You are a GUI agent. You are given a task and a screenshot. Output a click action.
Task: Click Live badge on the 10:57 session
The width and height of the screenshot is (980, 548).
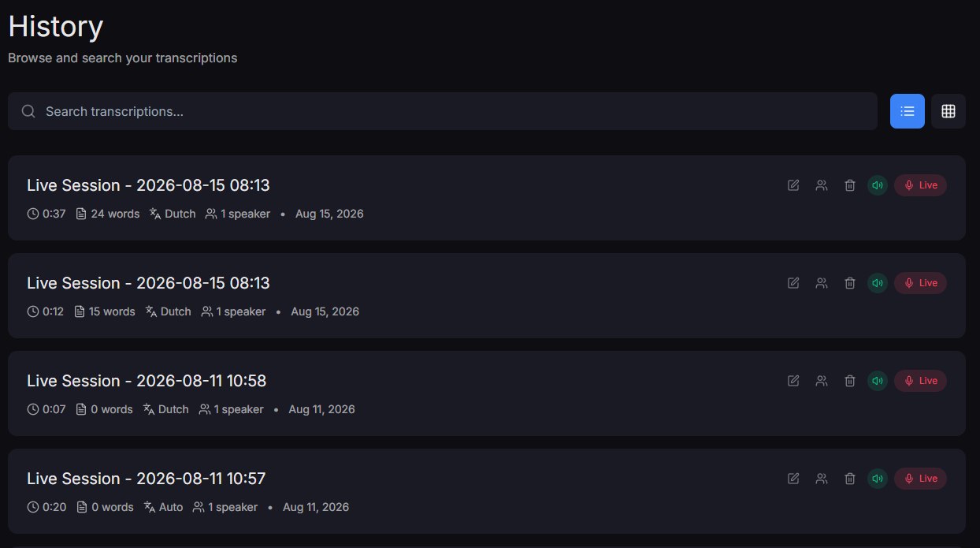click(x=920, y=479)
